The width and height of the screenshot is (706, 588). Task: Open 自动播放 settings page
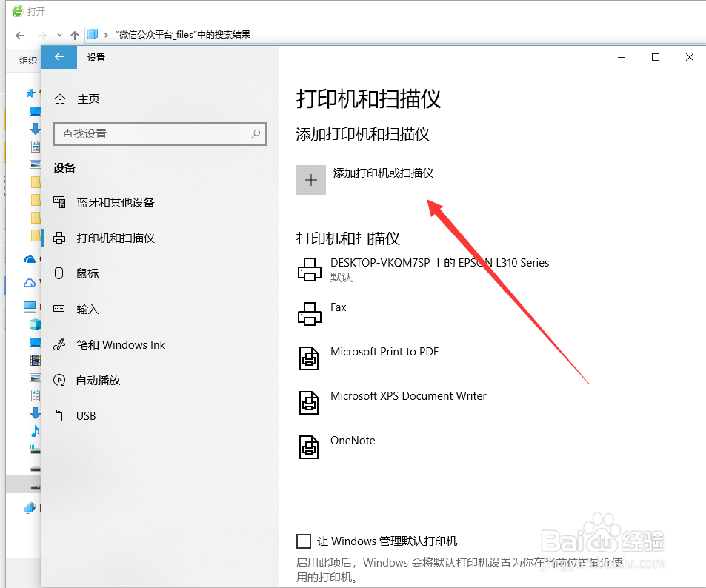coord(98,381)
